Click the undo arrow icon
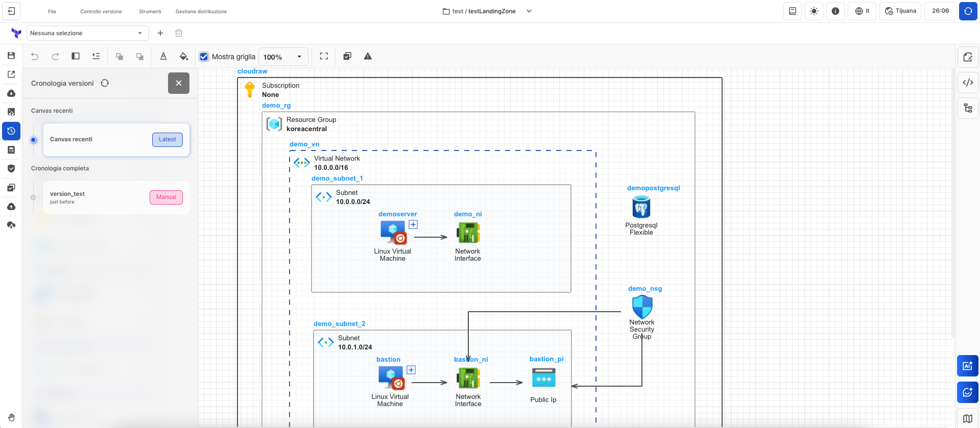This screenshot has height=428, width=980. tap(35, 57)
